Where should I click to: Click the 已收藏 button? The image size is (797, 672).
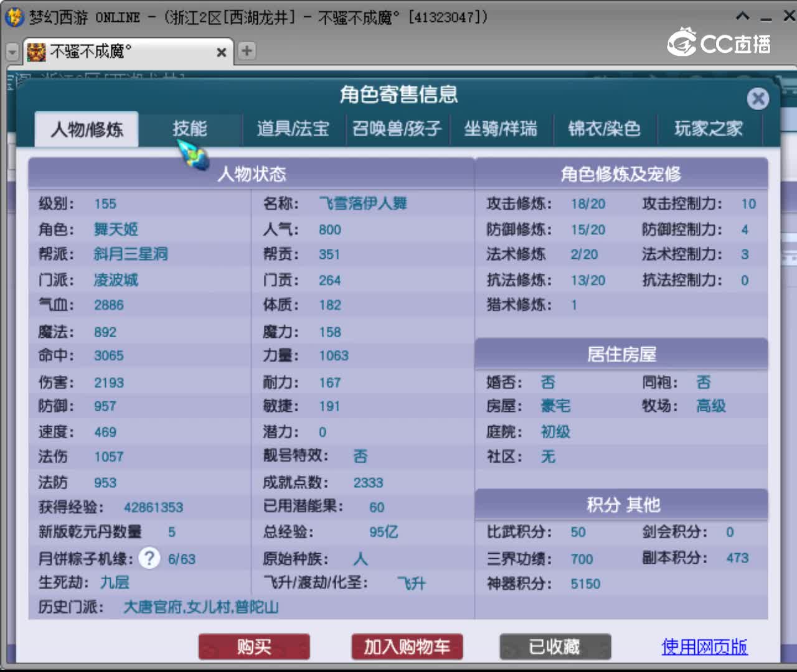[555, 647]
